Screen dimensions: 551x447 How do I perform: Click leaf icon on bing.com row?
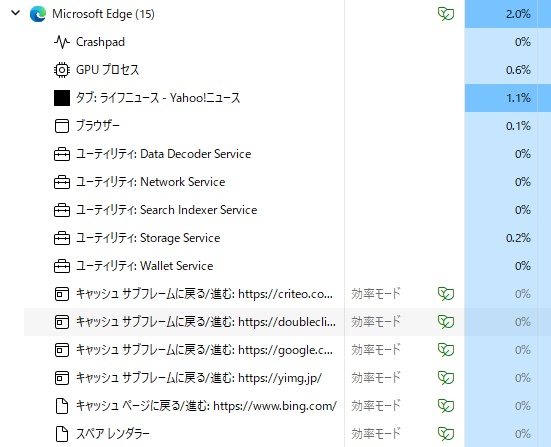[446, 406]
